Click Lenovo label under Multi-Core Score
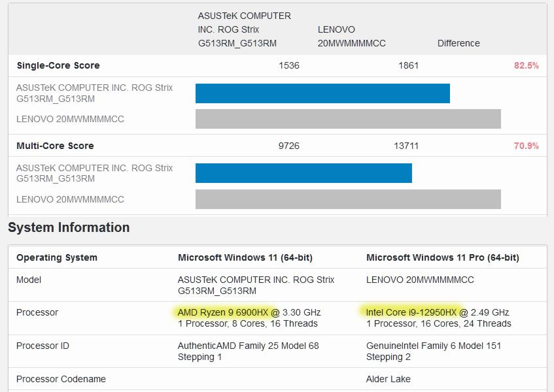 70,199
